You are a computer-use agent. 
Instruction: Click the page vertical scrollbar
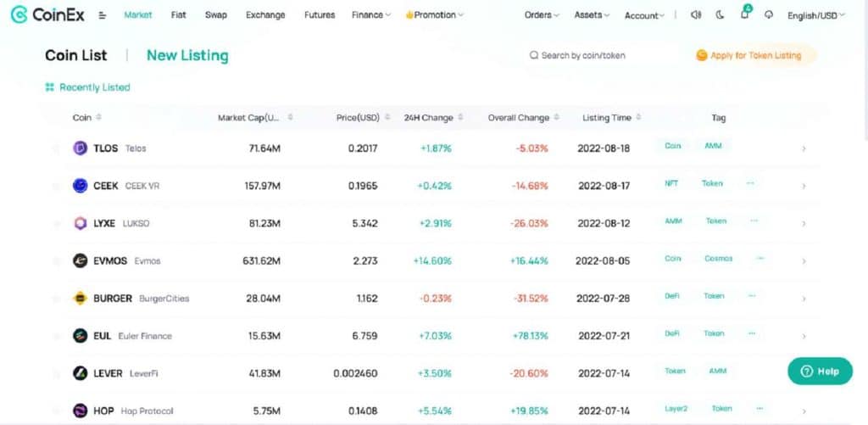click(x=865, y=72)
